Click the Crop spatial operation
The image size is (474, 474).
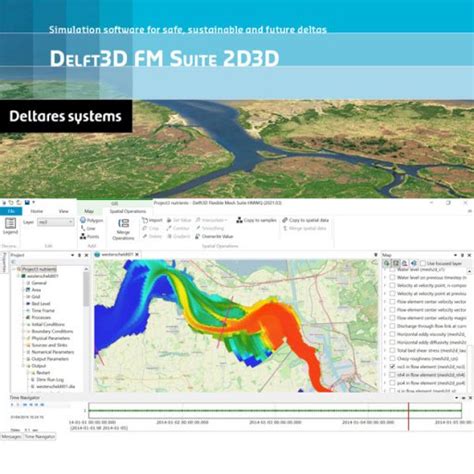(x=150, y=228)
